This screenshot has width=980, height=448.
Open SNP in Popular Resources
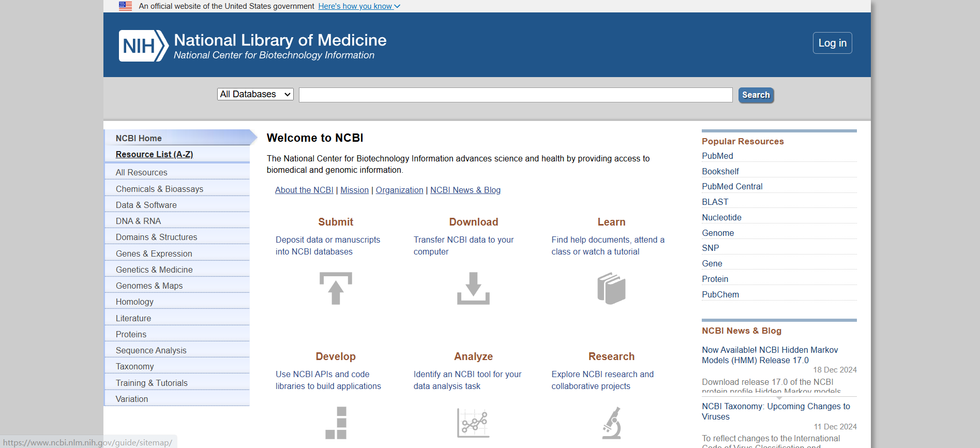pyautogui.click(x=711, y=248)
